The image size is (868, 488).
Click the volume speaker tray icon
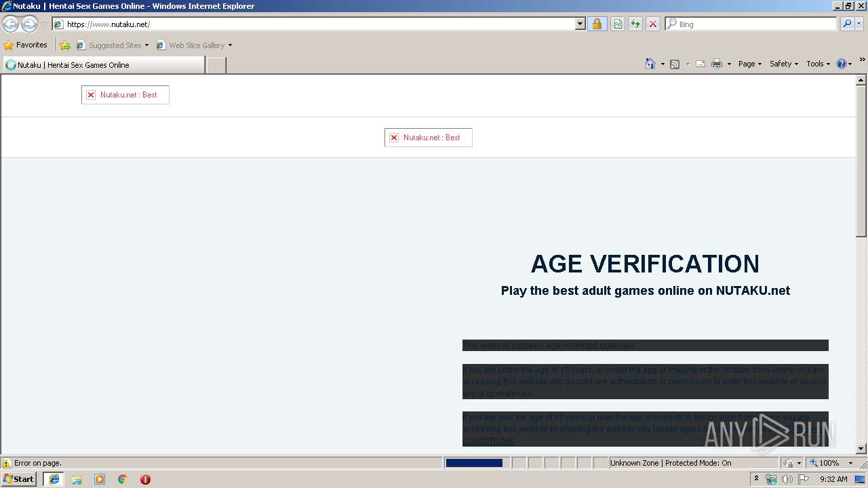pyautogui.click(x=787, y=479)
